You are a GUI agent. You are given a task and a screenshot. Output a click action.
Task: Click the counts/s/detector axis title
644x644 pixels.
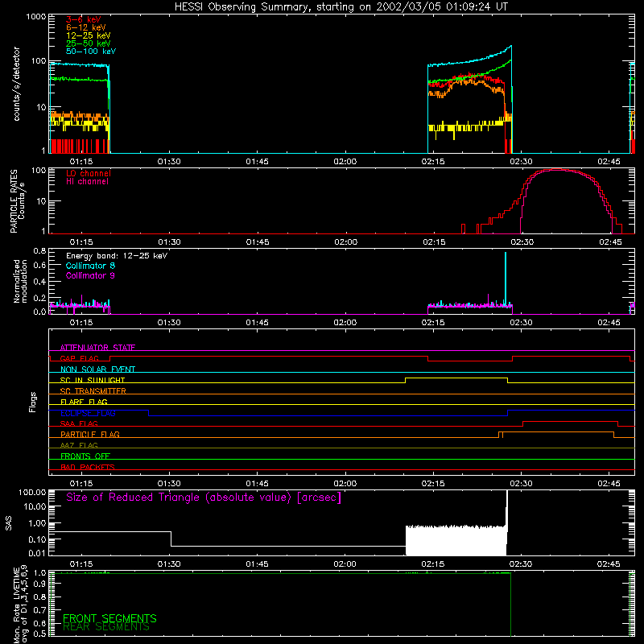point(16,84)
